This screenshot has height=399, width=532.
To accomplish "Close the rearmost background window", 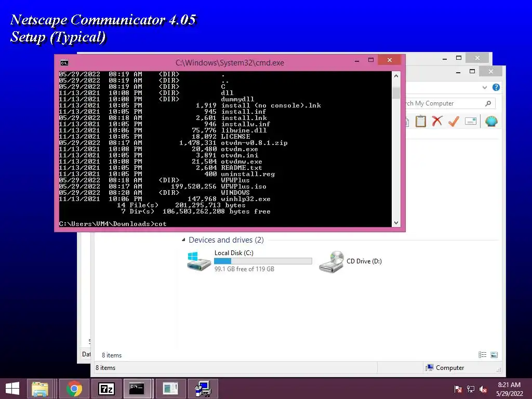I will pos(477,58).
